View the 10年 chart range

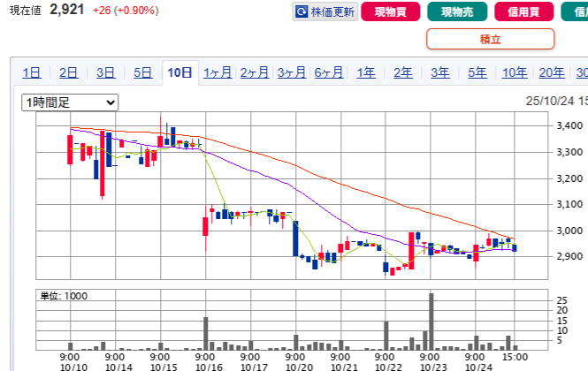point(514,73)
